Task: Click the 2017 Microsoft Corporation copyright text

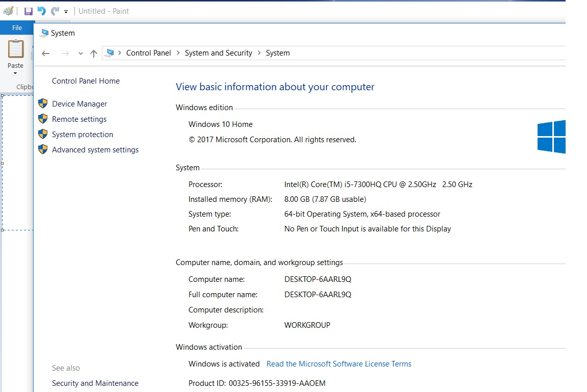Action: (x=272, y=140)
